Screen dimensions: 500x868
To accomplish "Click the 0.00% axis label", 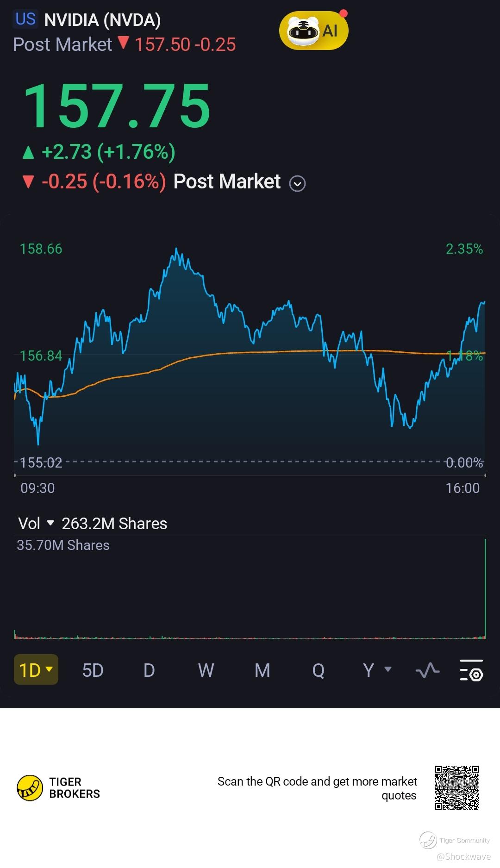I will pos(464,462).
